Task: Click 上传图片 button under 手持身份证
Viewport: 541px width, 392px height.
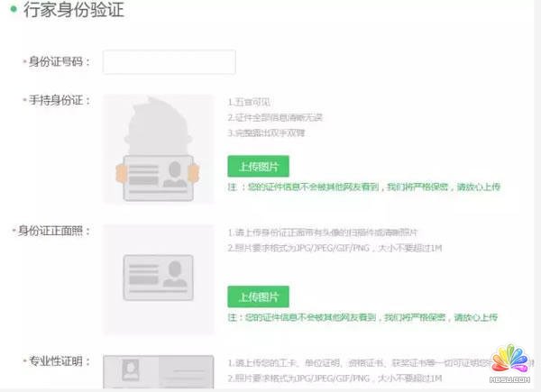Action: 258,167
